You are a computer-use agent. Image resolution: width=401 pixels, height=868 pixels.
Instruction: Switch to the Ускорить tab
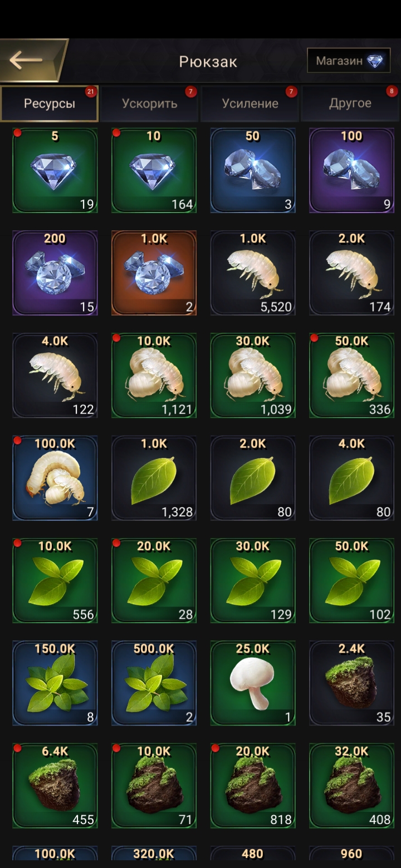point(150,103)
